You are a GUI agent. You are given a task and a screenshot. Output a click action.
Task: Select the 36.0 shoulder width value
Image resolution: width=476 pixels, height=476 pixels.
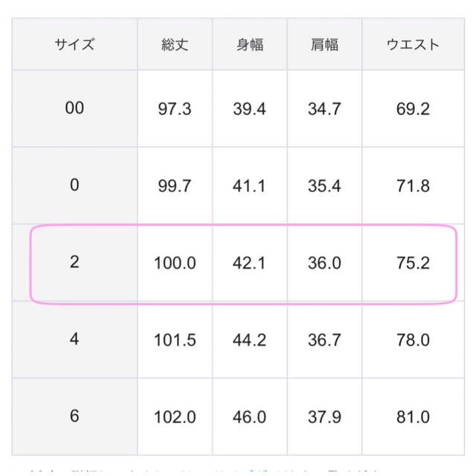point(324,263)
